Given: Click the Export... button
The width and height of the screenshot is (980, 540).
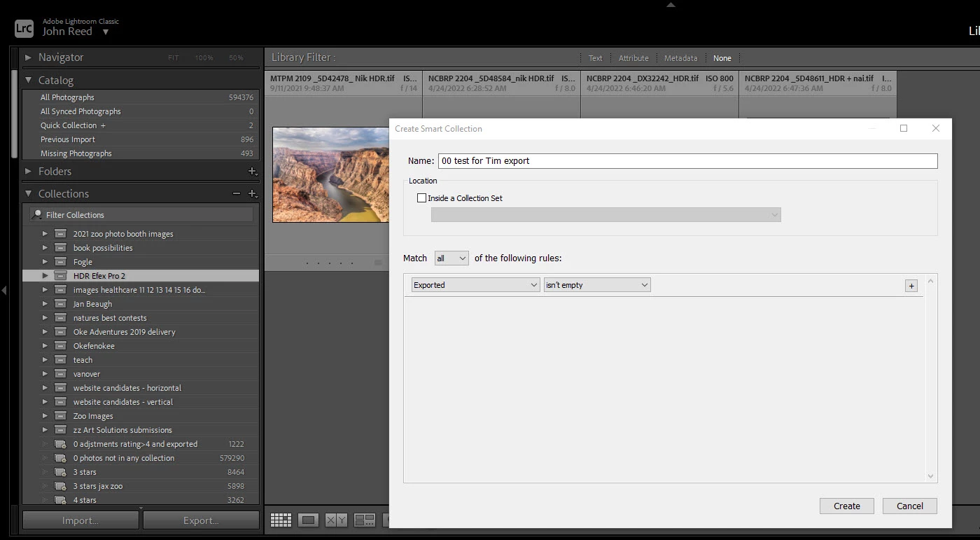Looking at the screenshot, I should coord(201,520).
